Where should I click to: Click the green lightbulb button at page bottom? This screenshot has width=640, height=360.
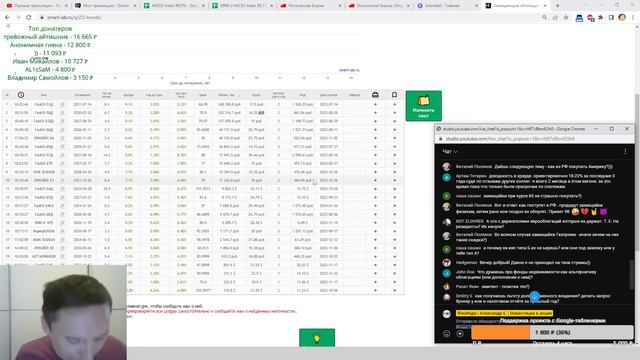(317, 338)
